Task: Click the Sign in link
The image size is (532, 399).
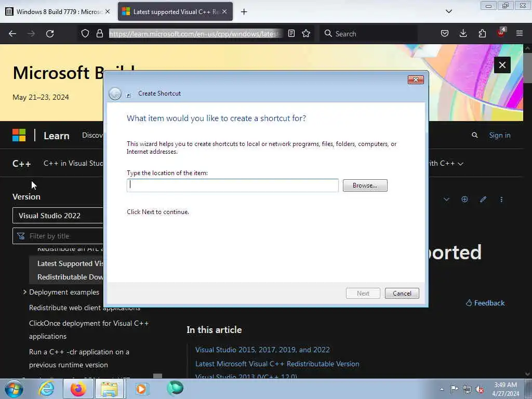Action: pos(499,135)
